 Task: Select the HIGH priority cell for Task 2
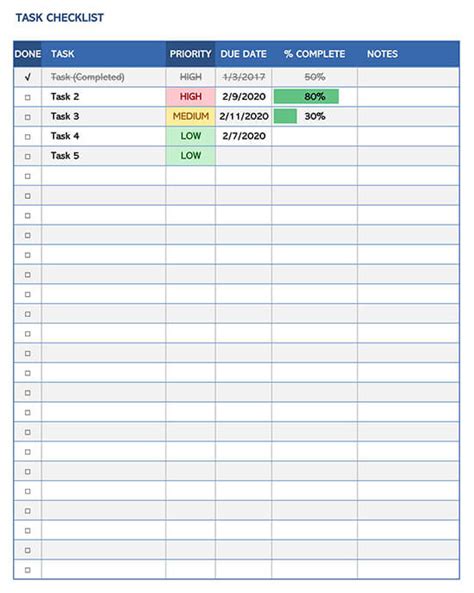191,97
